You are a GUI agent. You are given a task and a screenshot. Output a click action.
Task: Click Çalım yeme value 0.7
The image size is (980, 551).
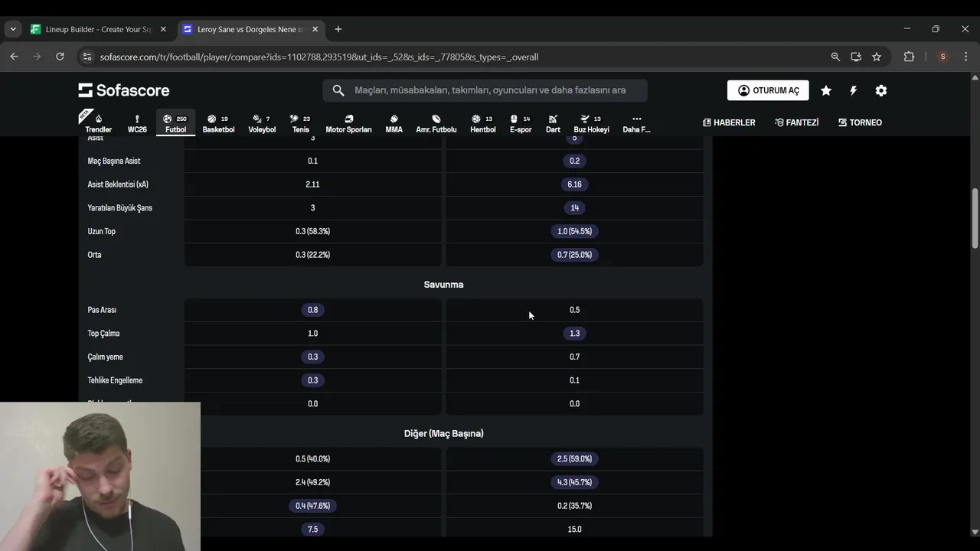coord(574,357)
